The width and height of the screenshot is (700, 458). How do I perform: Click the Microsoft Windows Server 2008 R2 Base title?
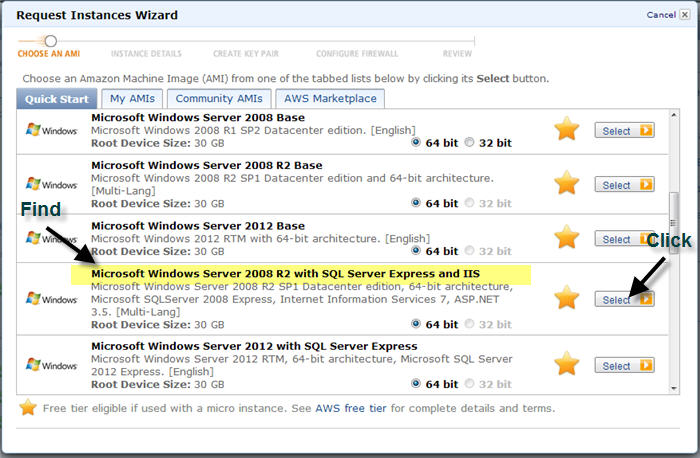[x=207, y=165]
